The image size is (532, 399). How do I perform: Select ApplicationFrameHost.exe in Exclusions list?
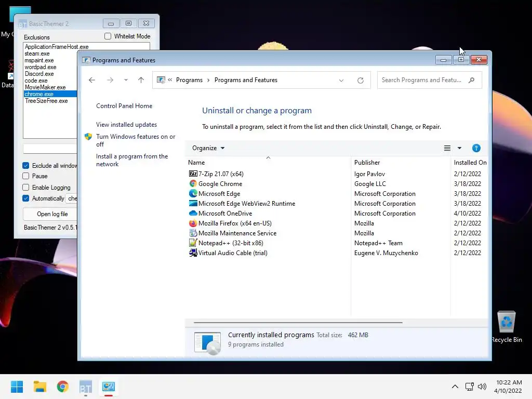coord(87,47)
